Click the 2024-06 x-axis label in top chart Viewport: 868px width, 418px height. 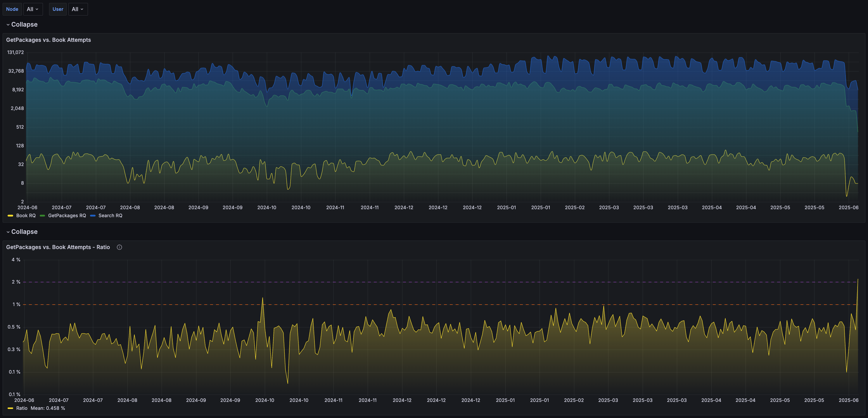pyautogui.click(x=27, y=207)
